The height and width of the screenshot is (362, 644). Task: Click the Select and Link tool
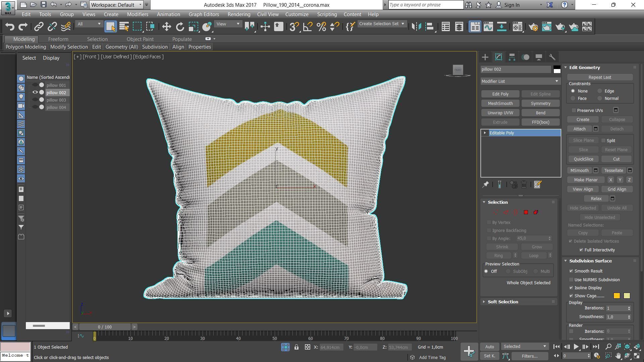tap(39, 27)
